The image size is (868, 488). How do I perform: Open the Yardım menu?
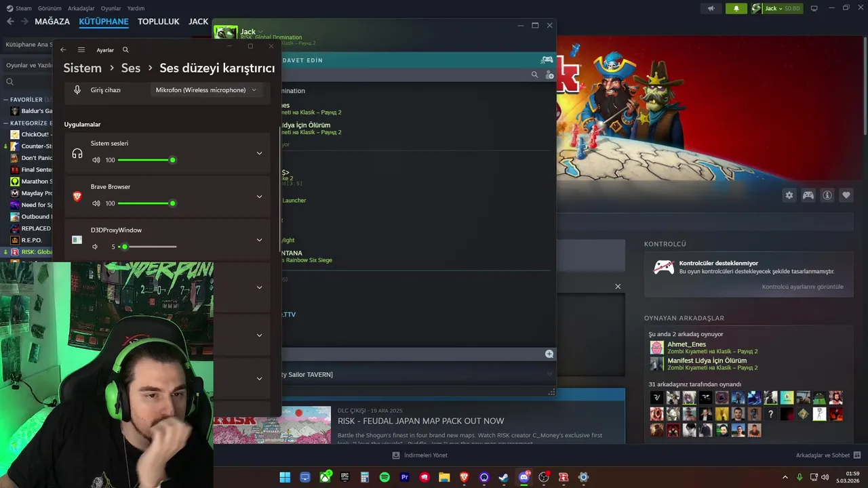(136, 8)
